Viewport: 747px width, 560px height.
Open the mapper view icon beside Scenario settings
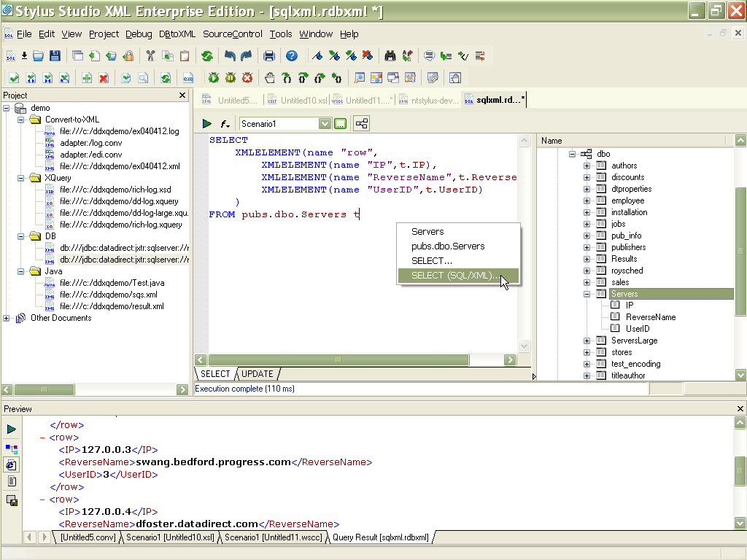coord(360,122)
